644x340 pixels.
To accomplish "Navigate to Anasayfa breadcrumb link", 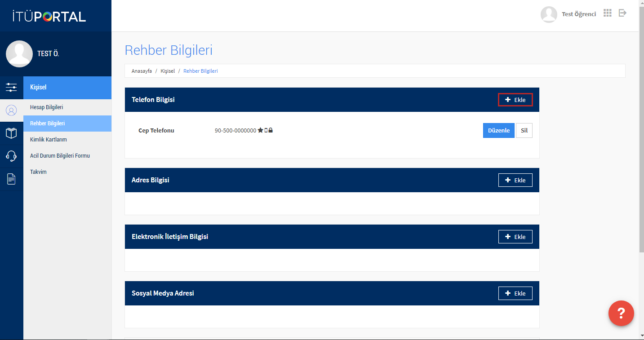I will click(x=142, y=71).
